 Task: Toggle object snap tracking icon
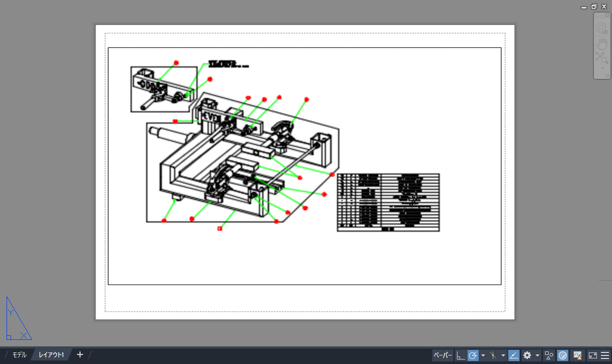(514, 355)
